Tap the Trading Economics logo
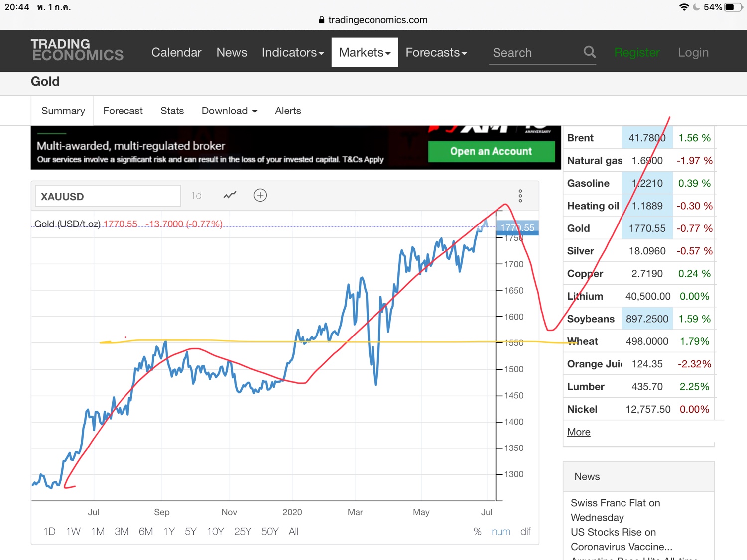 pos(77,50)
